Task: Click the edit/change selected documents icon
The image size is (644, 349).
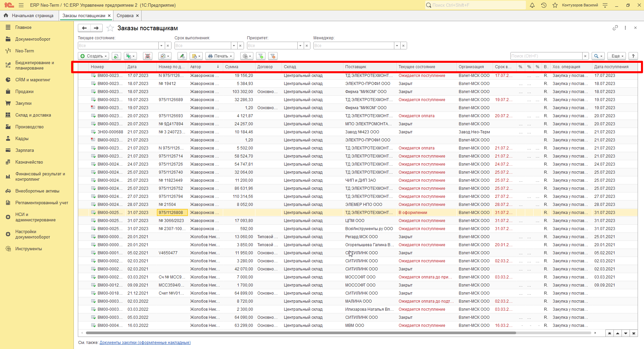Action: pos(182,56)
